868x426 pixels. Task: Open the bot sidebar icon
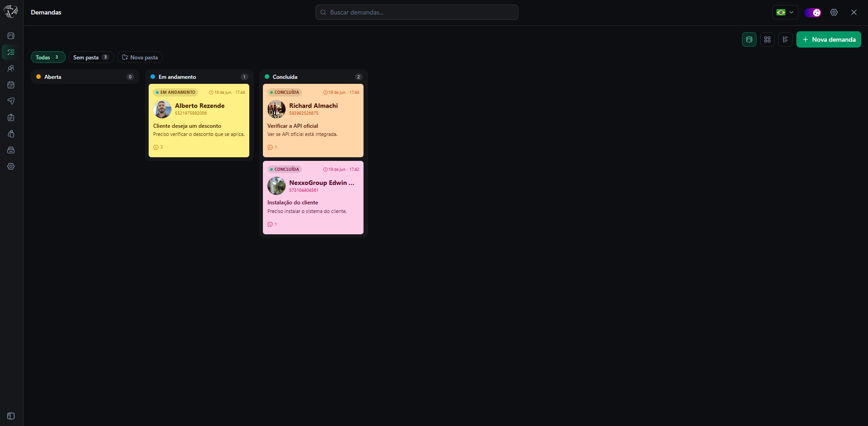pyautogui.click(x=11, y=117)
